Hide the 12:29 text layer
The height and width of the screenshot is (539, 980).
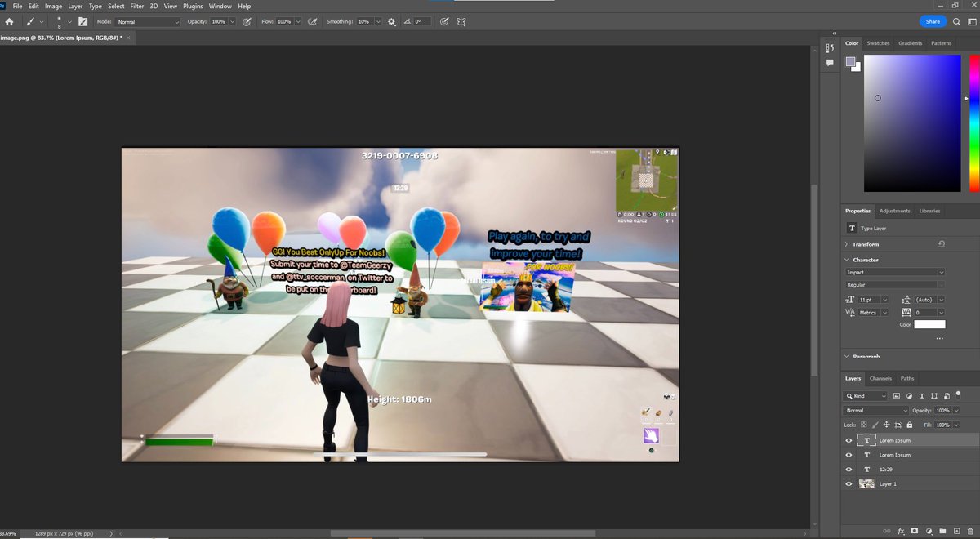(849, 470)
